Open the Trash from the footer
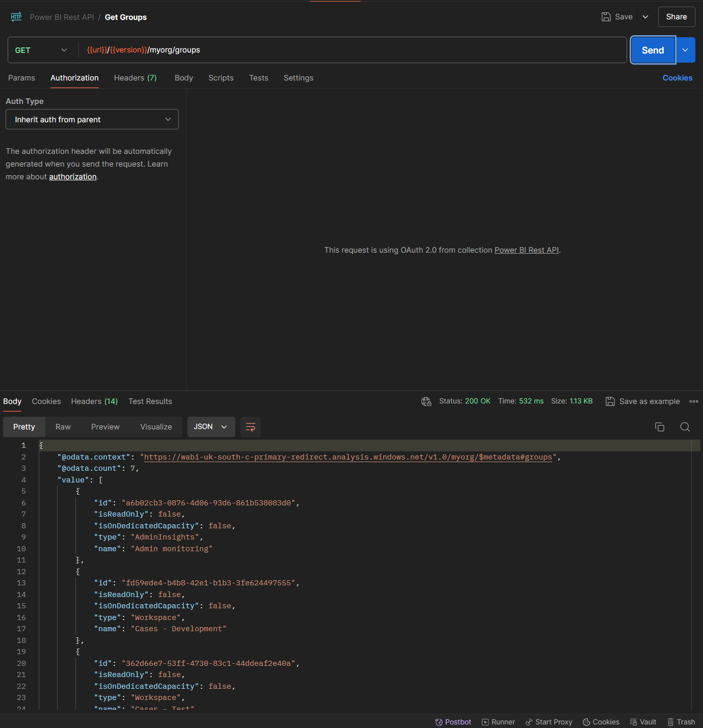Screen dimensions: 703x728 coord(681,722)
